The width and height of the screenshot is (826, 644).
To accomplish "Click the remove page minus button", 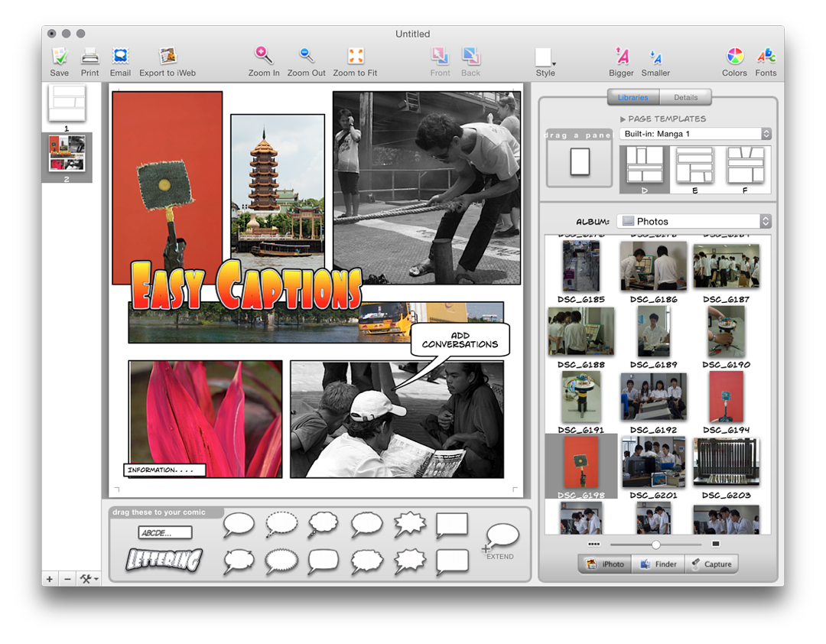I will click(x=67, y=579).
